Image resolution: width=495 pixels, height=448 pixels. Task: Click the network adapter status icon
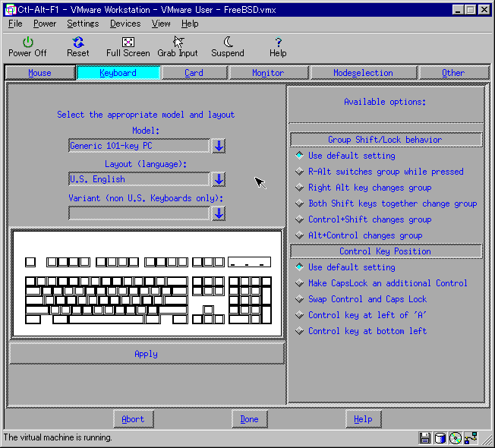[x=471, y=438]
